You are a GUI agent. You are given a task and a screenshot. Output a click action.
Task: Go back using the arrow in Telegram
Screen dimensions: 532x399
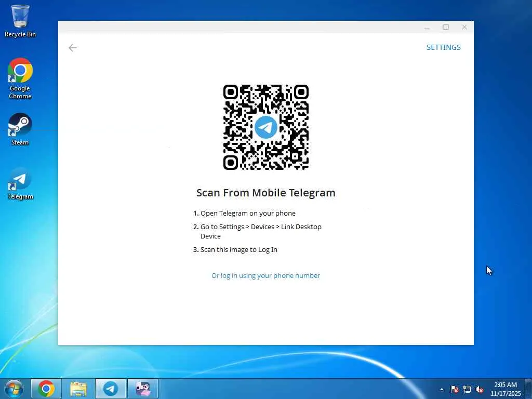click(73, 48)
